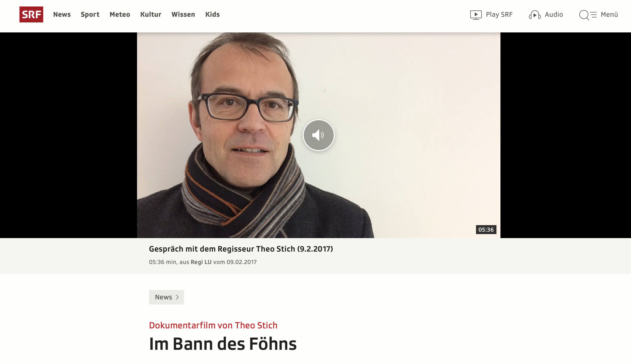The image size is (631, 364).
Task: Click the Play SRF text link
Action: (499, 14)
